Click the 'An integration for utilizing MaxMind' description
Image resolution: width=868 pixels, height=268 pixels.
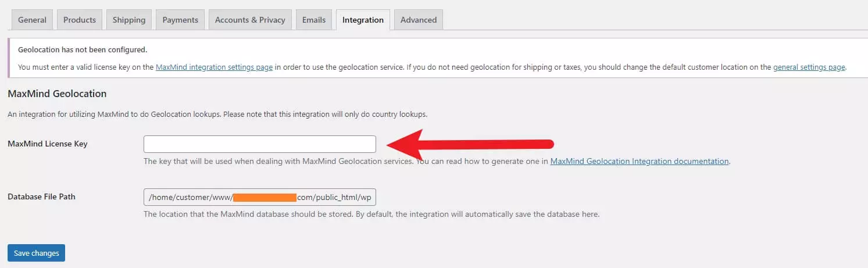click(217, 114)
